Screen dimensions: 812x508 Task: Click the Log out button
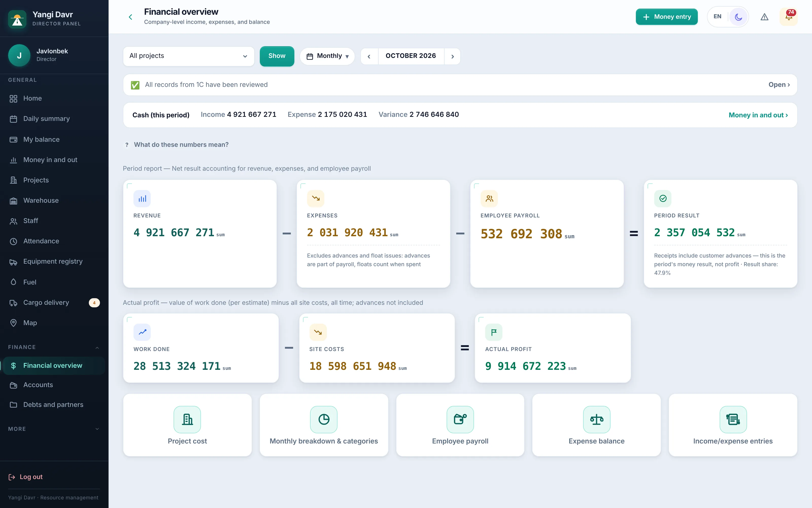[26, 477]
